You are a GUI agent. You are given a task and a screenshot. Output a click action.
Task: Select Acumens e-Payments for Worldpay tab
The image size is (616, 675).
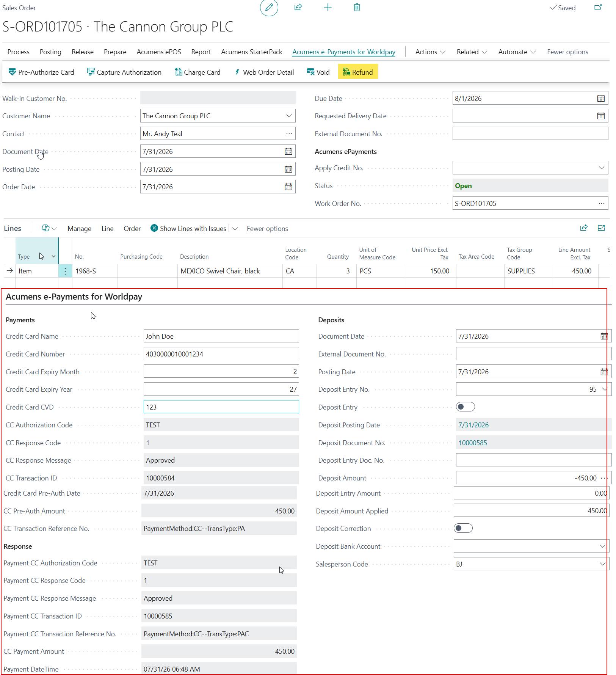coord(344,52)
